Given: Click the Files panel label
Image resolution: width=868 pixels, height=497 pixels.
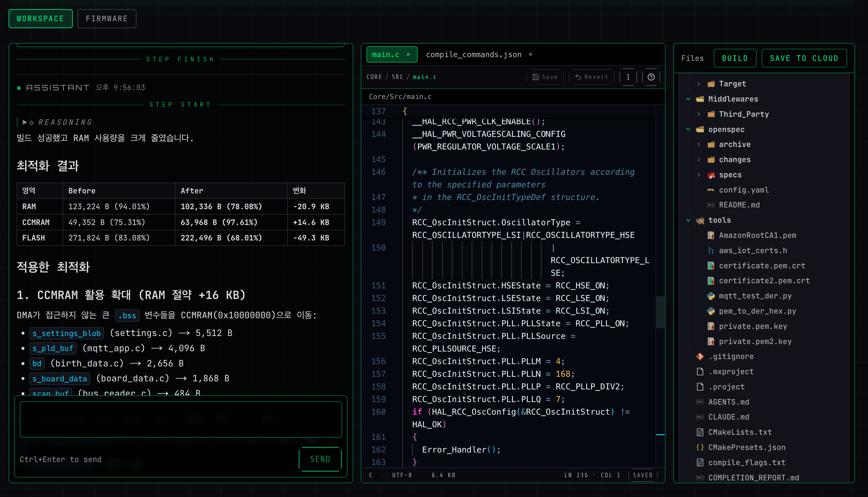Looking at the screenshot, I should [x=693, y=58].
